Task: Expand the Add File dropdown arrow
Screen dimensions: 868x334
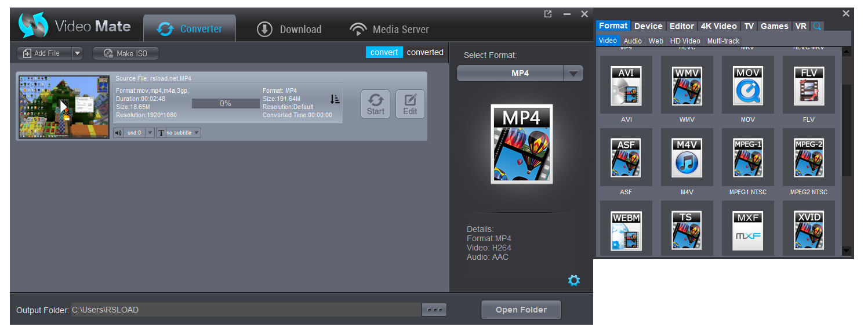Action: [x=77, y=53]
